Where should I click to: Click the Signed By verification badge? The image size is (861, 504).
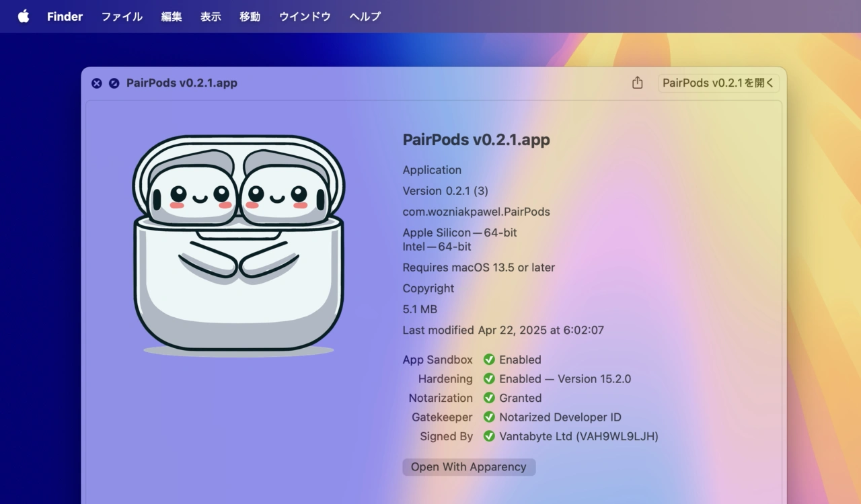[x=489, y=436]
